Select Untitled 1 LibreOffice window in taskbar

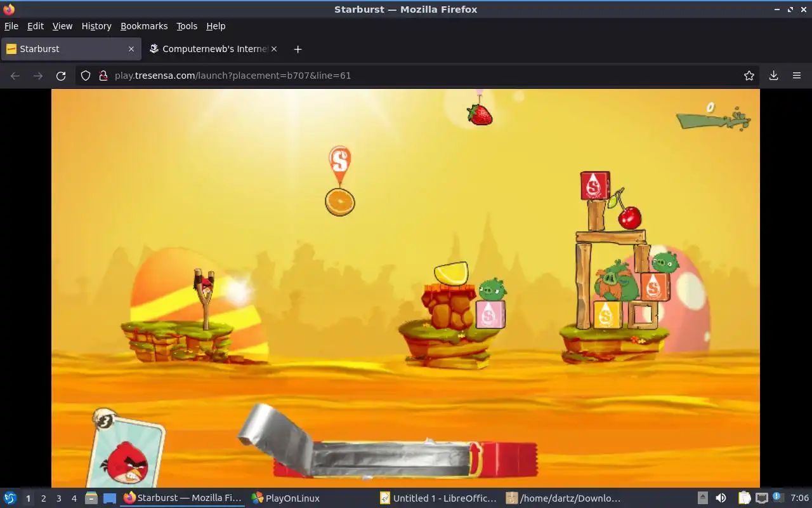click(x=439, y=498)
